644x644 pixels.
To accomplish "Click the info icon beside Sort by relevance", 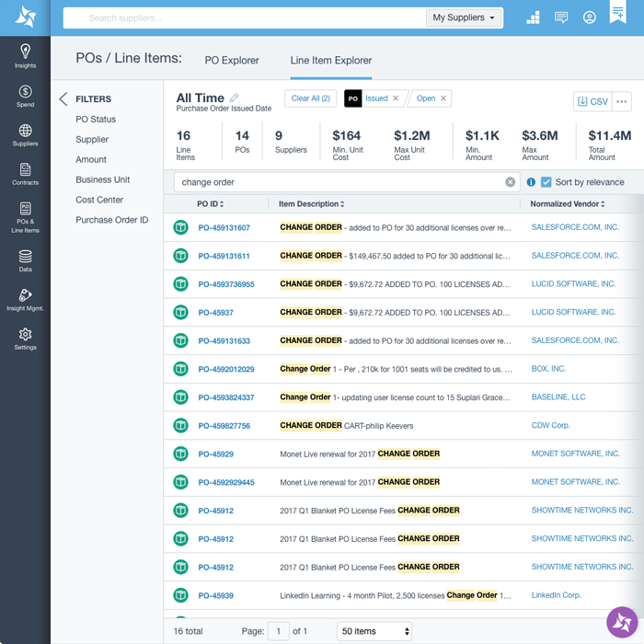I will 531,182.
